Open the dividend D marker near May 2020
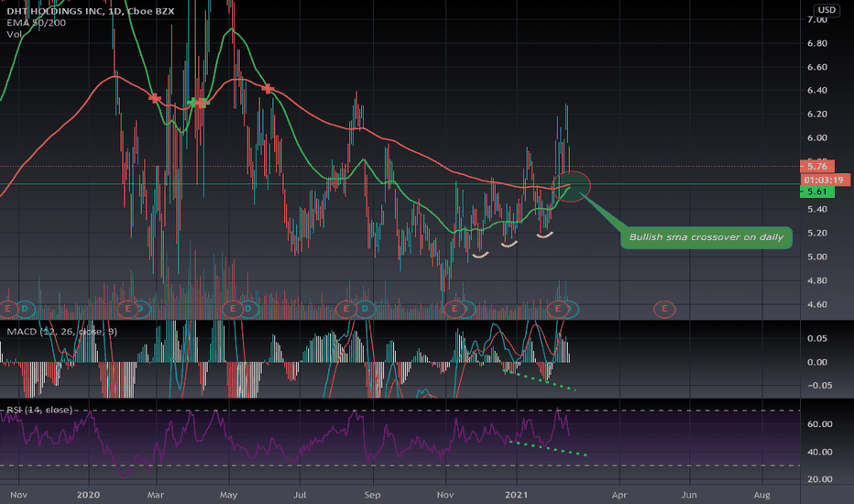The width and height of the screenshot is (854, 504). pyautogui.click(x=249, y=310)
